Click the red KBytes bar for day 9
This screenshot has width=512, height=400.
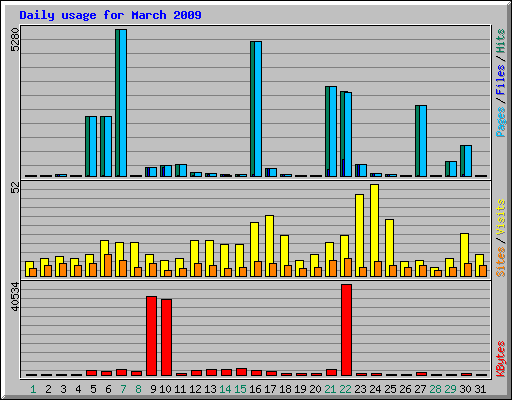(x=151, y=336)
